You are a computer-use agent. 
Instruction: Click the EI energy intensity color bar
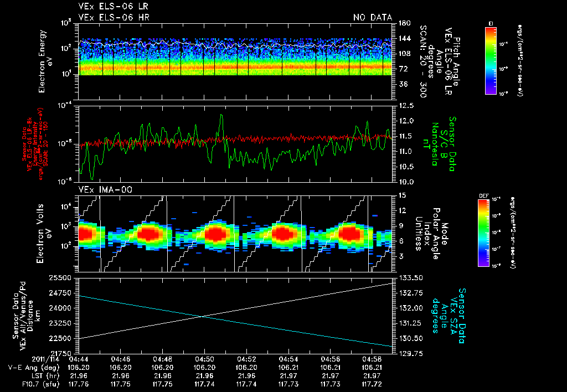click(491, 60)
